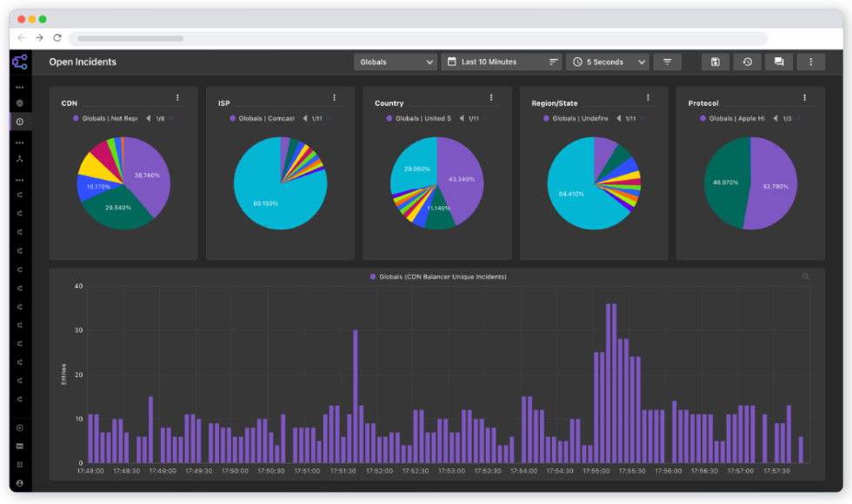Go to previous legend page in Protocol panel

pos(775,118)
